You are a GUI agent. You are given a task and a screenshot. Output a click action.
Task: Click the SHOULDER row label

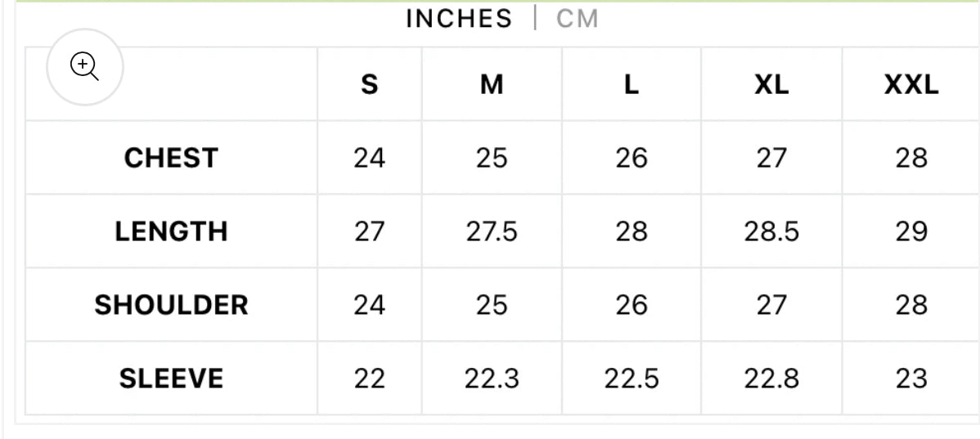[x=171, y=305]
